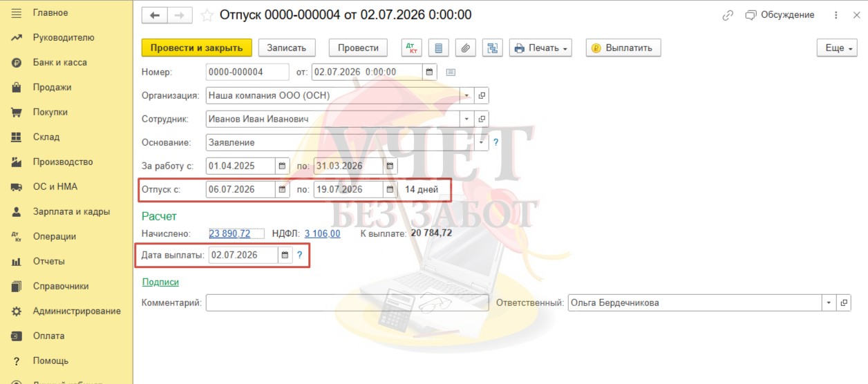The height and width of the screenshot is (384, 868).
Task: Go to the Операции section
Action: point(55,237)
